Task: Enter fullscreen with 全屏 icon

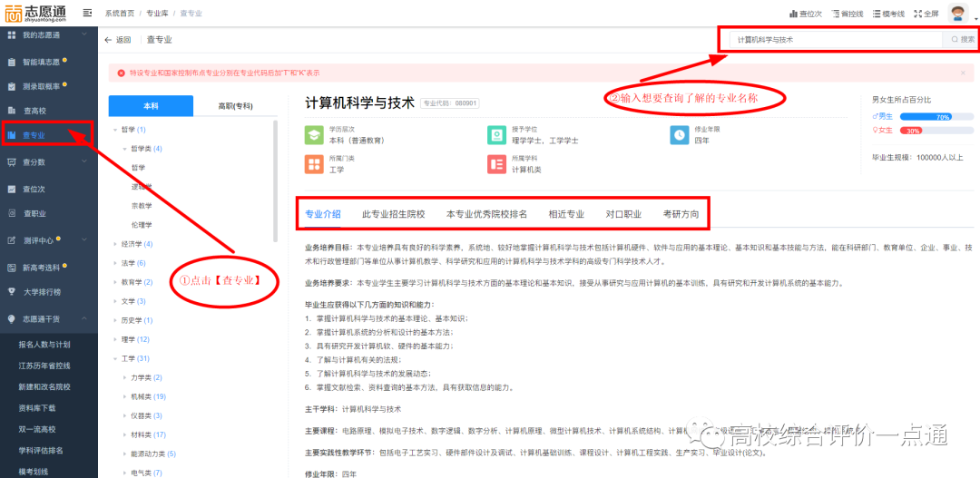Action: tap(917, 14)
